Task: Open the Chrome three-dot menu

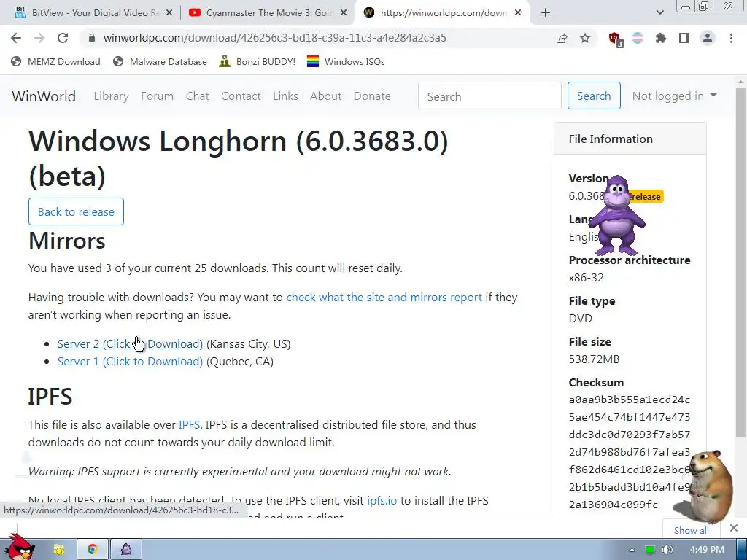Action: click(731, 38)
